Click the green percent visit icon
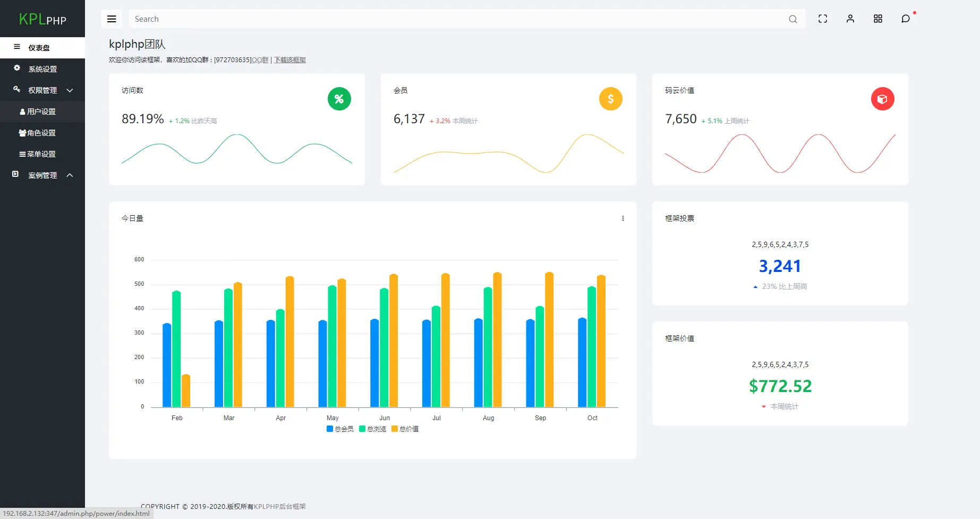 [x=339, y=99]
